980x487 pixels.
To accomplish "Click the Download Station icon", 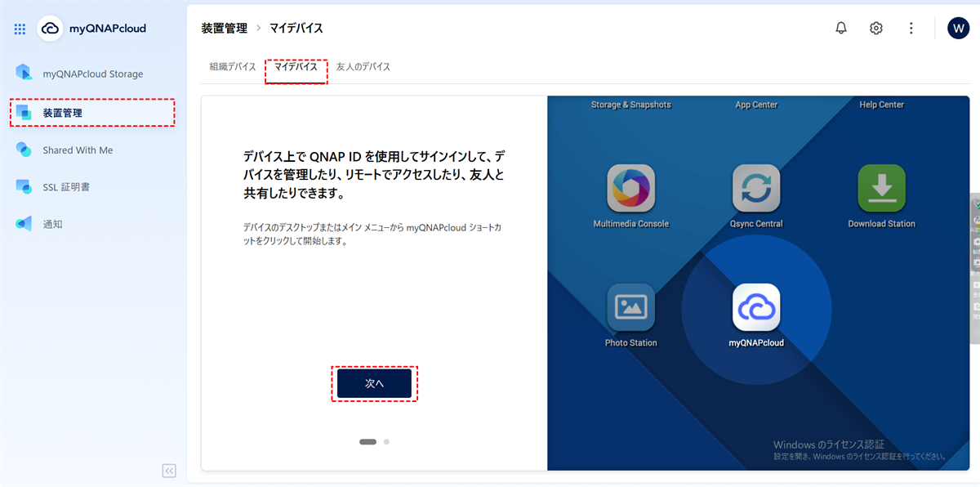I will click(x=881, y=188).
